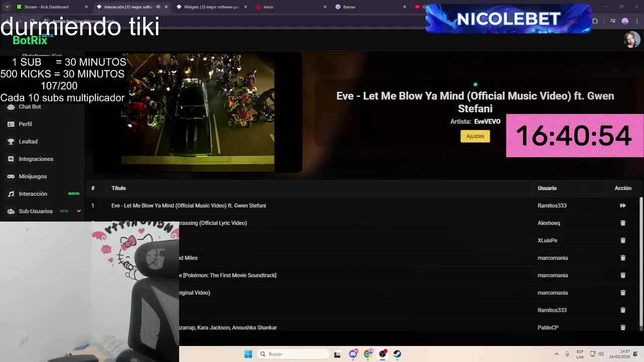Show hidden system tray icons
Viewport: 644px width, 362px height.
[x=556, y=354]
